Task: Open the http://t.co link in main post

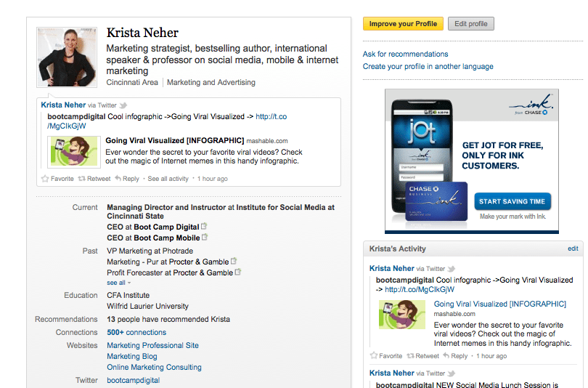Action: coord(271,117)
